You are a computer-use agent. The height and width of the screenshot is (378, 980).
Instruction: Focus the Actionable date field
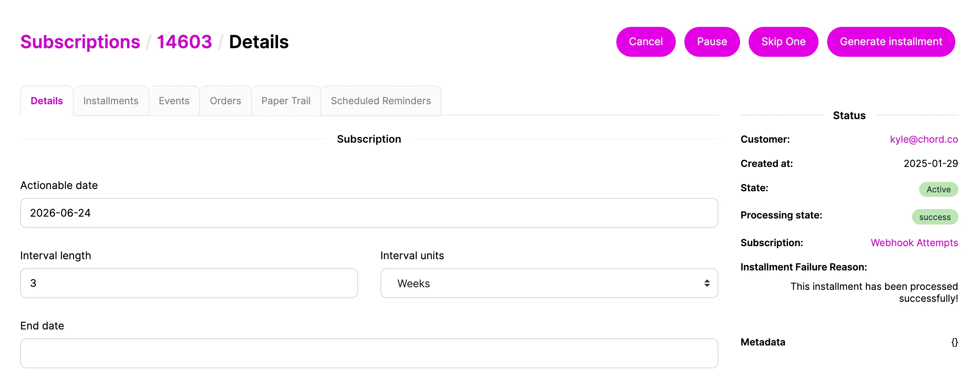click(x=369, y=213)
